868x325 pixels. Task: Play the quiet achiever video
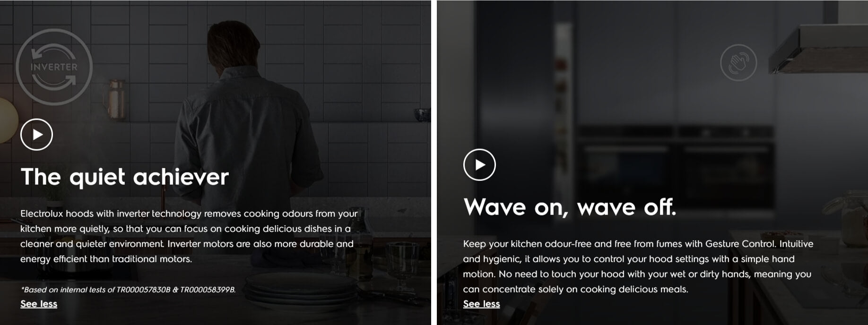point(37,135)
